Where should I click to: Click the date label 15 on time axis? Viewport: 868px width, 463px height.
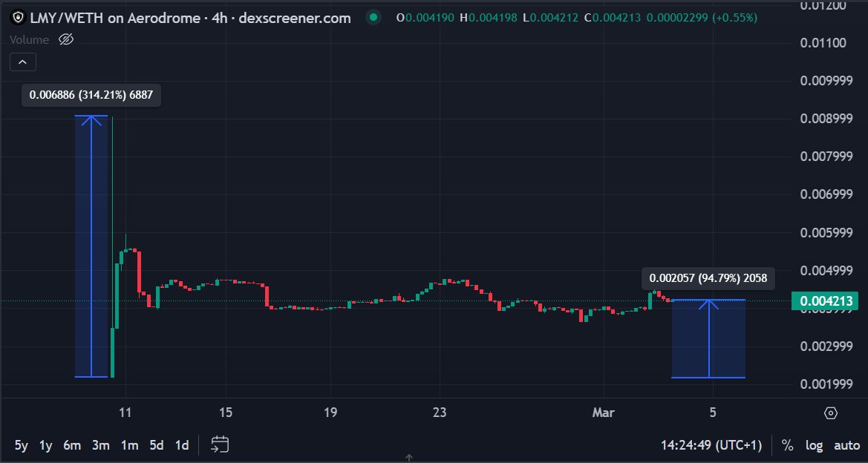[x=225, y=413]
